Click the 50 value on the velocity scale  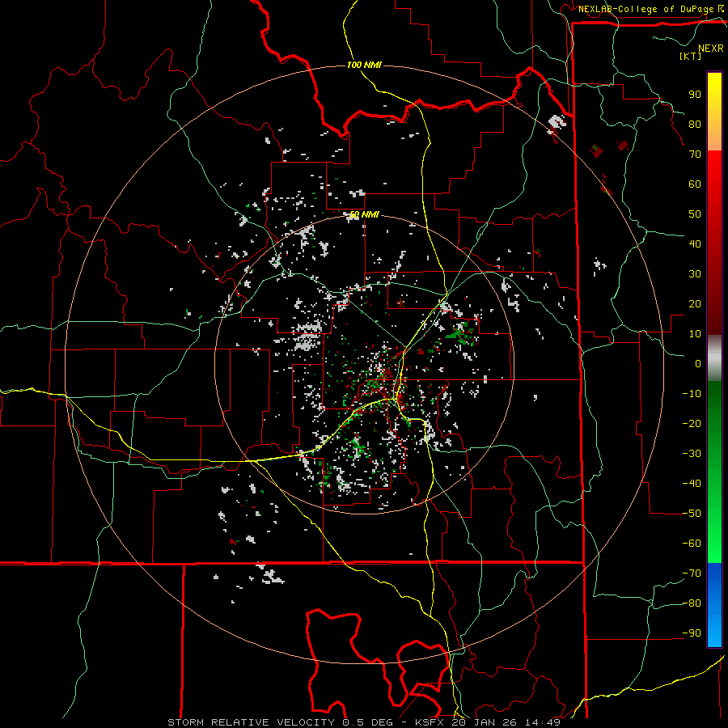(695, 214)
